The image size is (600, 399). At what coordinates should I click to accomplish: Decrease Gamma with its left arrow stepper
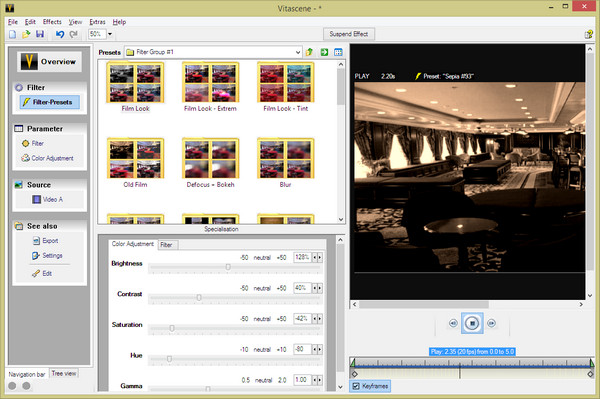tap(315, 380)
